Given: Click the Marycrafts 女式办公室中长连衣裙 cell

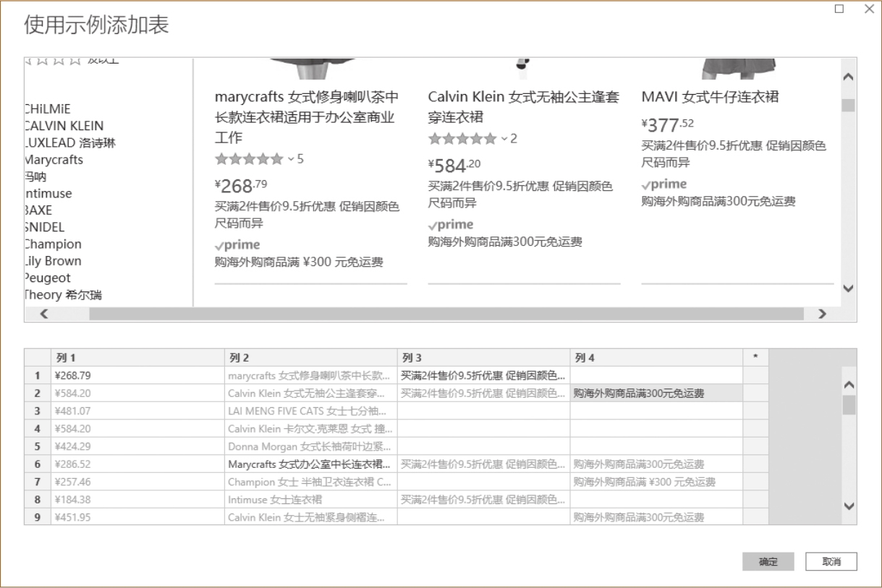Looking at the screenshot, I should pos(310,464).
